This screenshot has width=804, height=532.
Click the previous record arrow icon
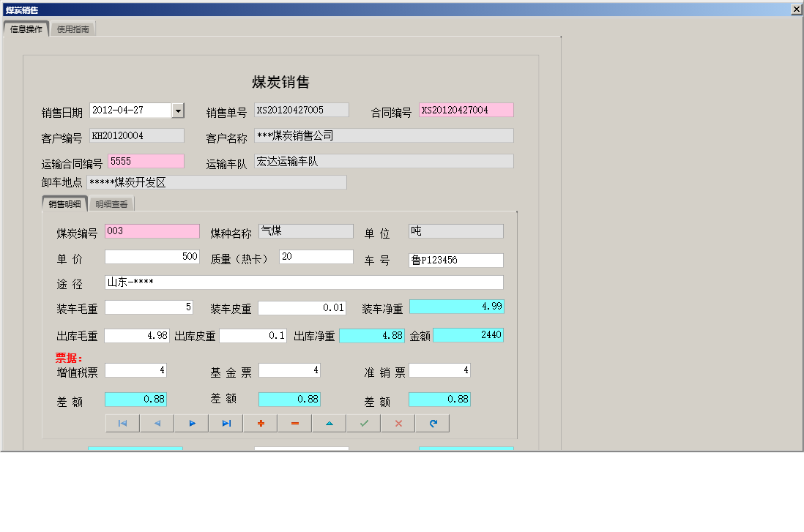pos(157,423)
